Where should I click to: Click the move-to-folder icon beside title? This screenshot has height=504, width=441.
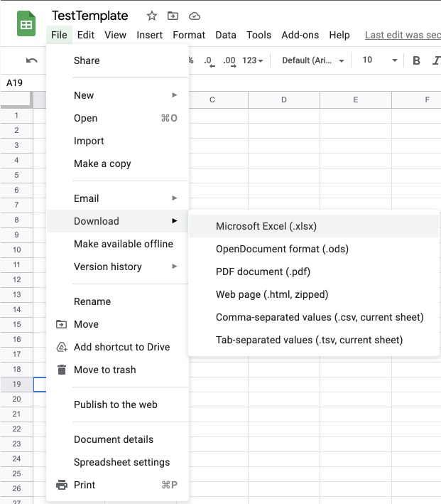(x=173, y=16)
